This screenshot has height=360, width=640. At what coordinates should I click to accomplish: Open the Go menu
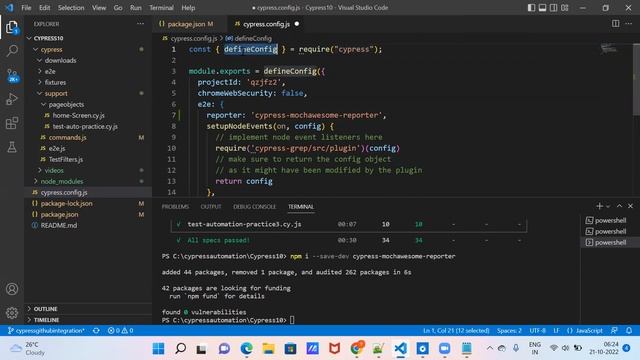(x=118, y=8)
